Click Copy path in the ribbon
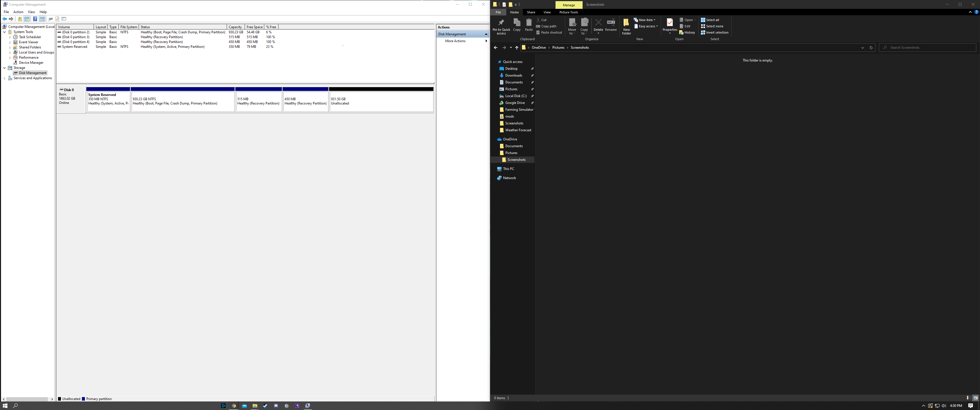 (x=546, y=27)
